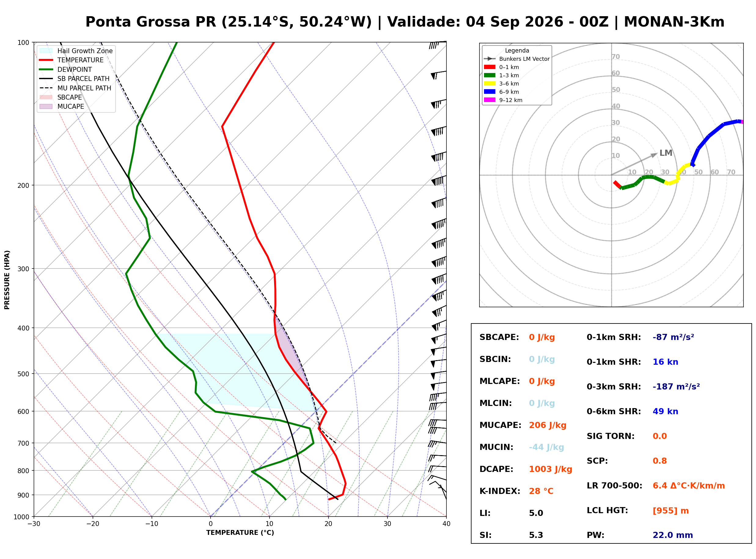Click the green 1–3 km legend swatch
Image resolution: width=756 pixels, height=559 pixels.
point(489,75)
